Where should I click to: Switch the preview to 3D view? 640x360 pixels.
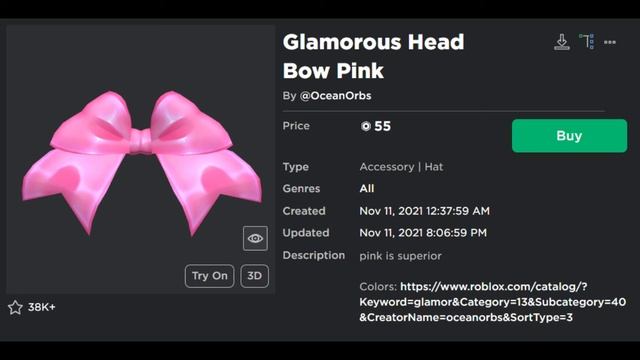tap(254, 276)
